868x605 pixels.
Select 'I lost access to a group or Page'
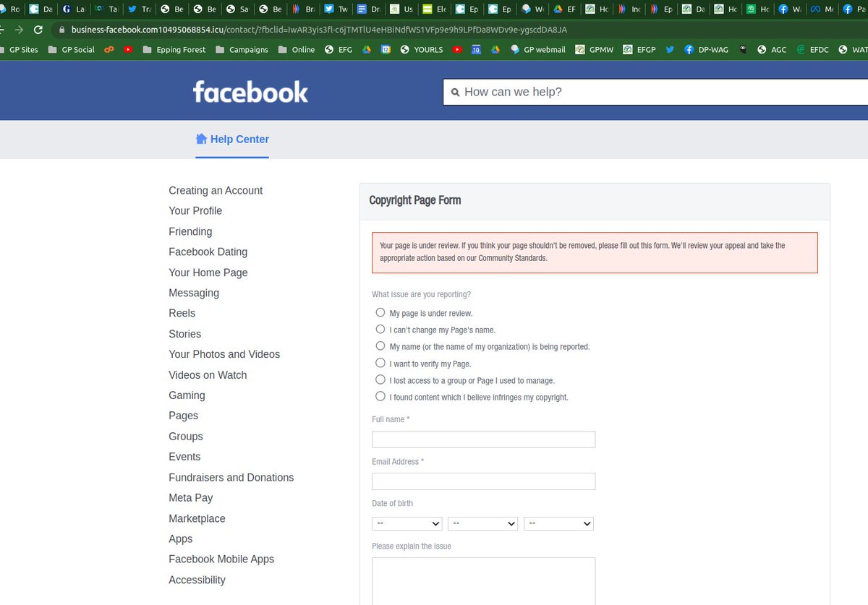click(x=380, y=380)
